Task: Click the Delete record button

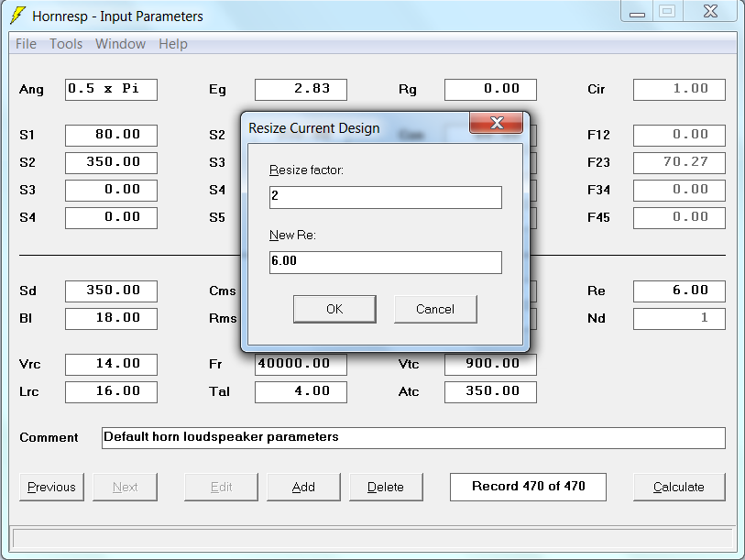Action: (x=386, y=487)
